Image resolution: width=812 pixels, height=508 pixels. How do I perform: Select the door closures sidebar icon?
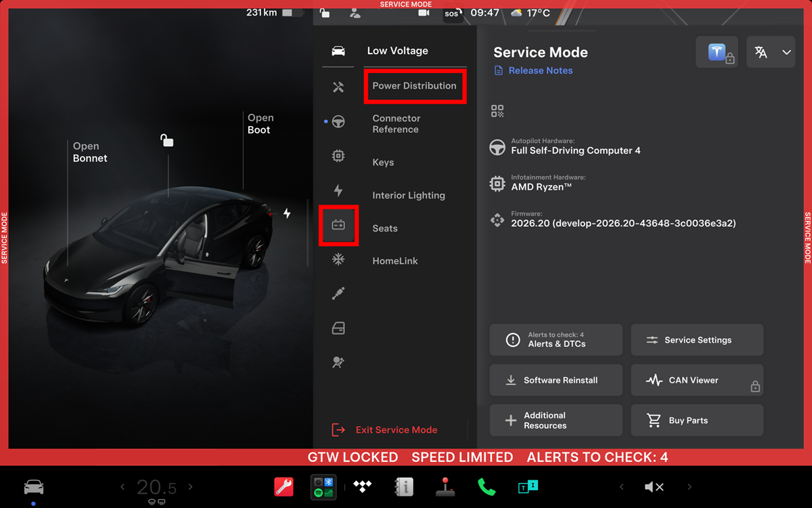(338, 329)
